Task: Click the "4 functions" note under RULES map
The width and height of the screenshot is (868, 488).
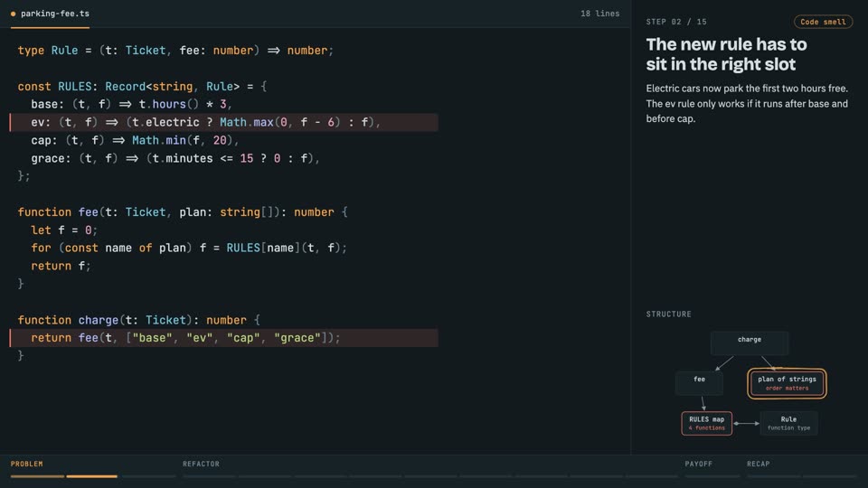Action: [x=706, y=428]
